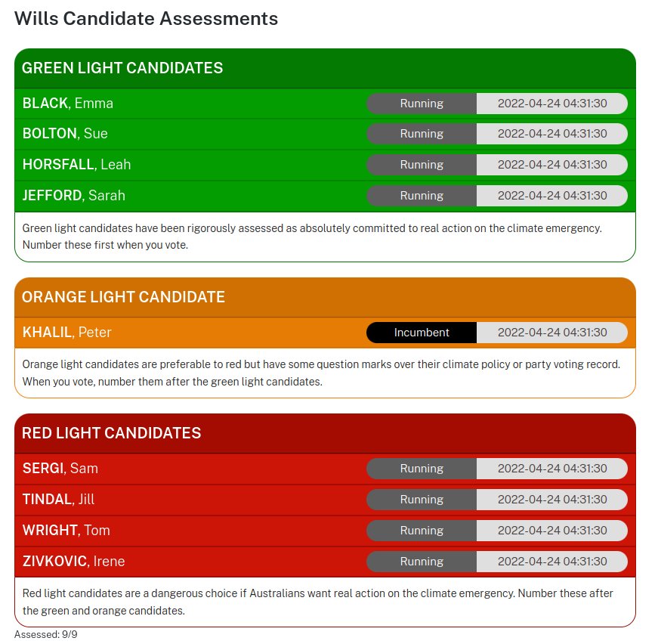Click Running badge beside Emma Black

pos(422,104)
